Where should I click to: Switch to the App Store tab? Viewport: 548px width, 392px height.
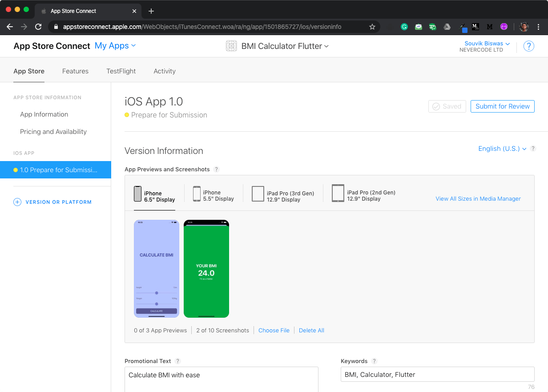pyautogui.click(x=29, y=71)
